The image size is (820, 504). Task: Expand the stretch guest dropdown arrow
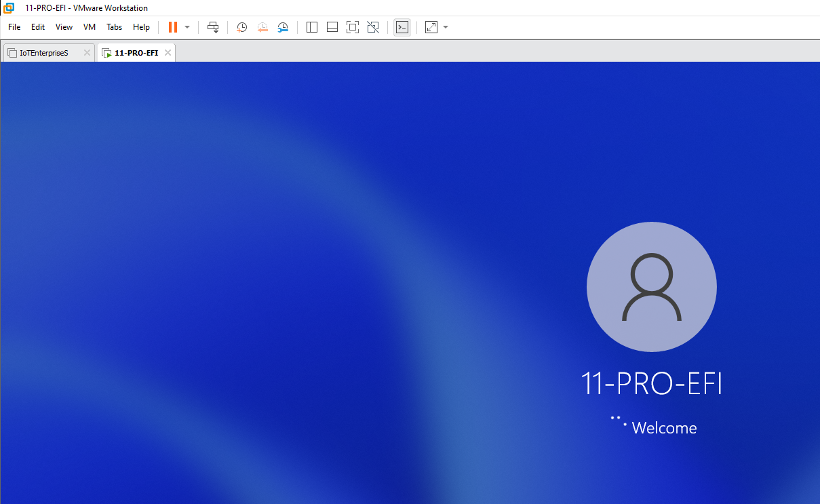click(446, 27)
